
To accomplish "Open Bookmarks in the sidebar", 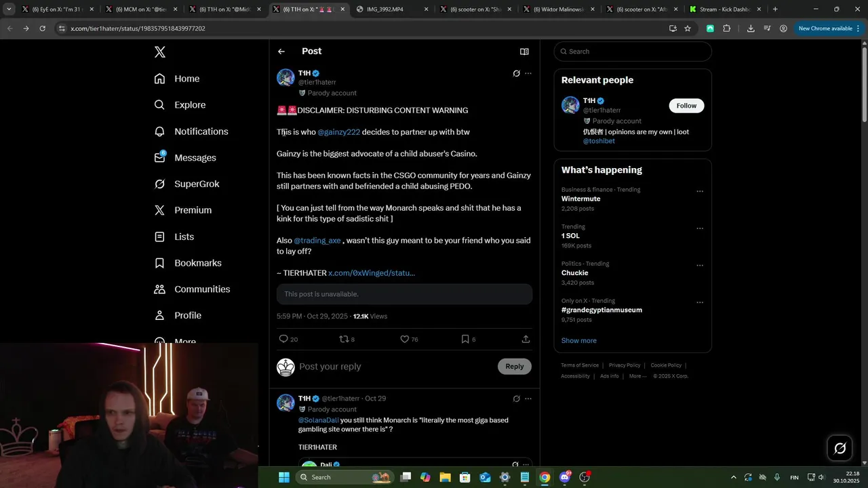I will click(187, 263).
